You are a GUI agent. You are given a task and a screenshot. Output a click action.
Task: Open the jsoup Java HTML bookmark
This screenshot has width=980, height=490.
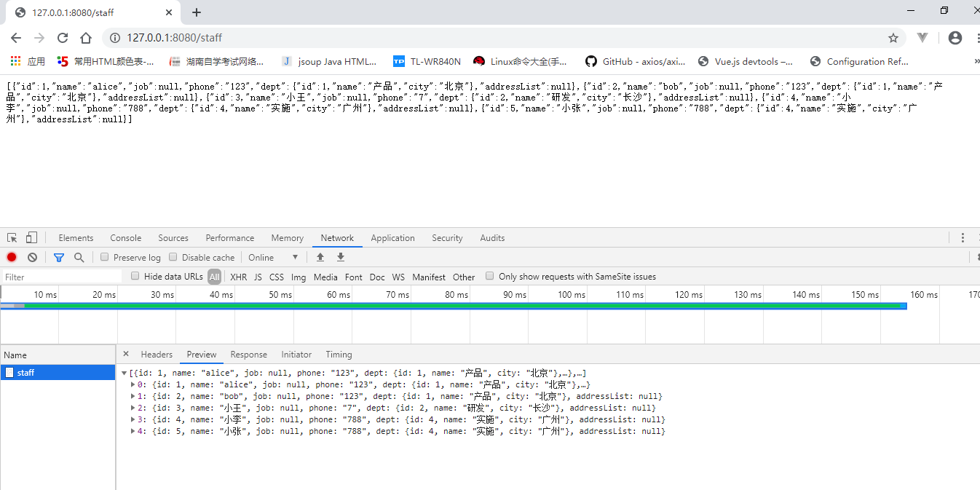pyautogui.click(x=330, y=61)
